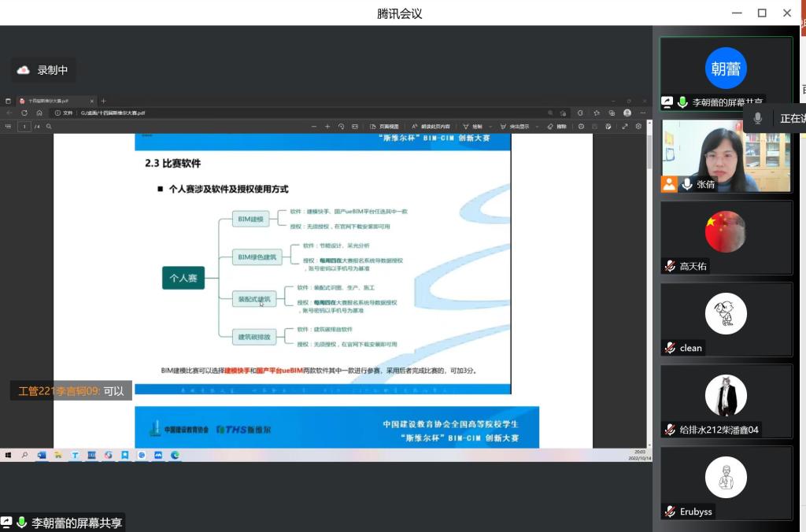
Task: Click the PDF zoom in plus button
Action: [x=327, y=126]
